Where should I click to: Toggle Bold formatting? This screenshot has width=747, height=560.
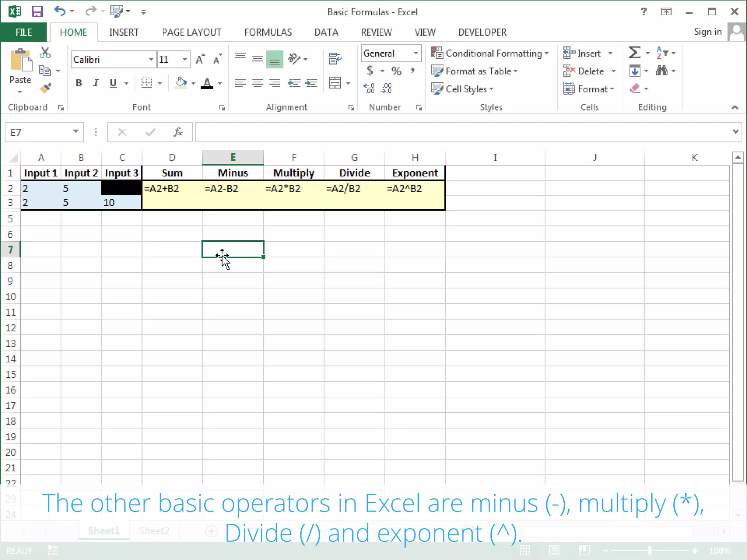[x=78, y=83]
